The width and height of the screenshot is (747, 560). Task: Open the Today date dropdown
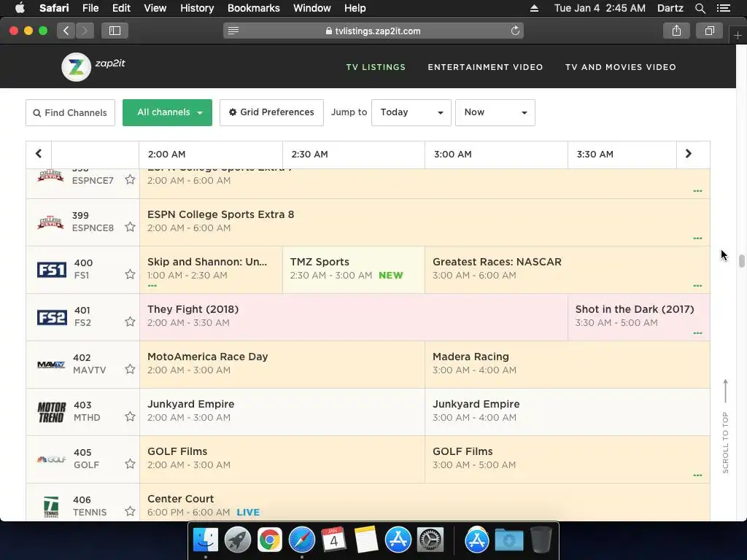coord(411,112)
